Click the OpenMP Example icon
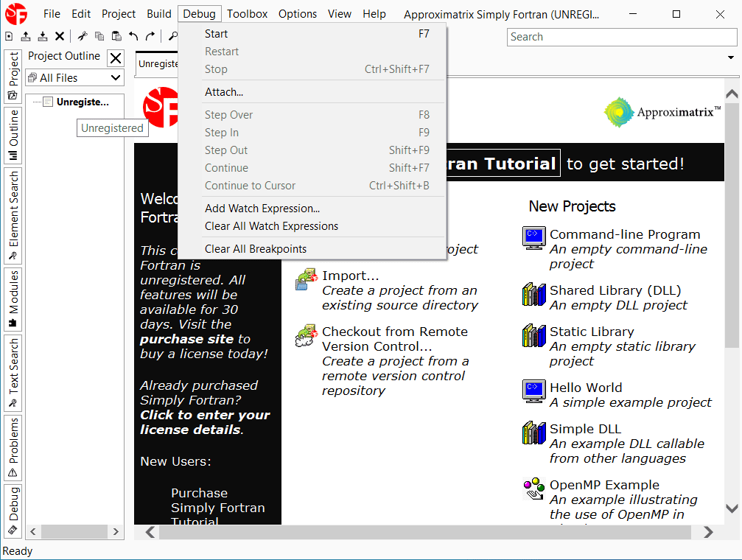Screen dimensions: 742x560 click(x=533, y=489)
